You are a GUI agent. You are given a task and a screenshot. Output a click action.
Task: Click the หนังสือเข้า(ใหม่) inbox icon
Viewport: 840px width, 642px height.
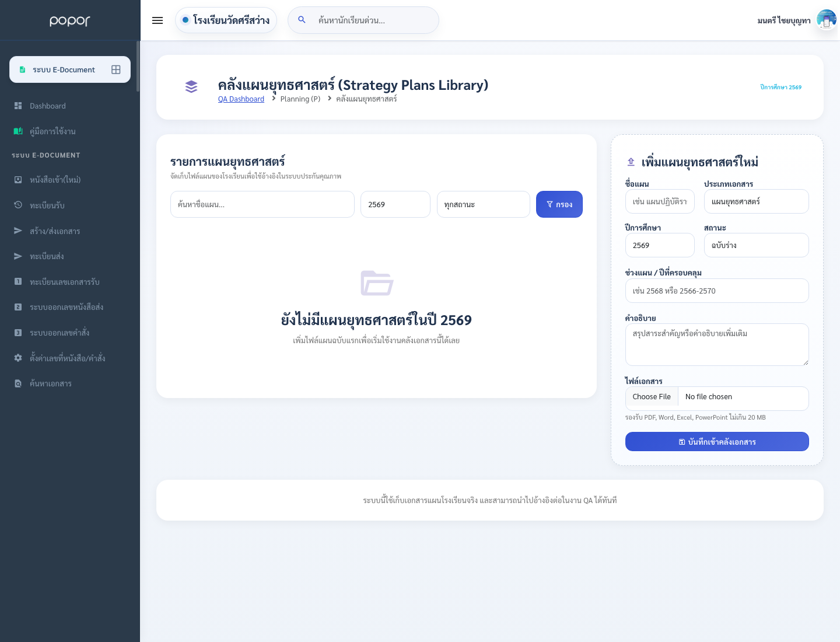pyautogui.click(x=18, y=180)
